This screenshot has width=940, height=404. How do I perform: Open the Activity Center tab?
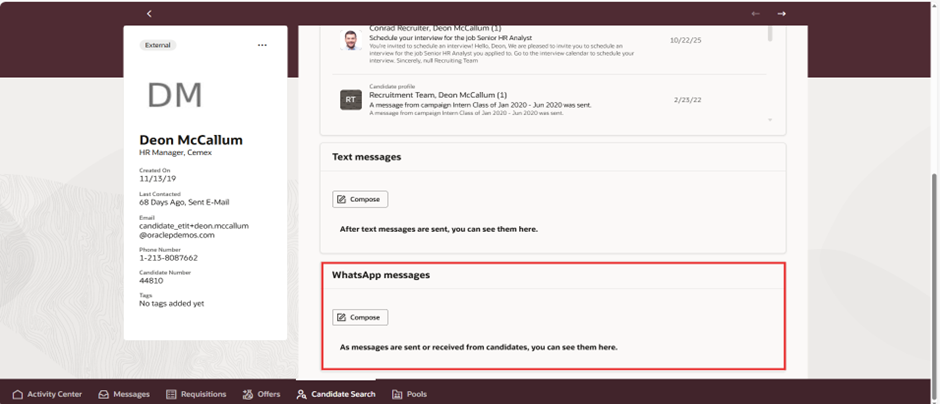pos(47,394)
